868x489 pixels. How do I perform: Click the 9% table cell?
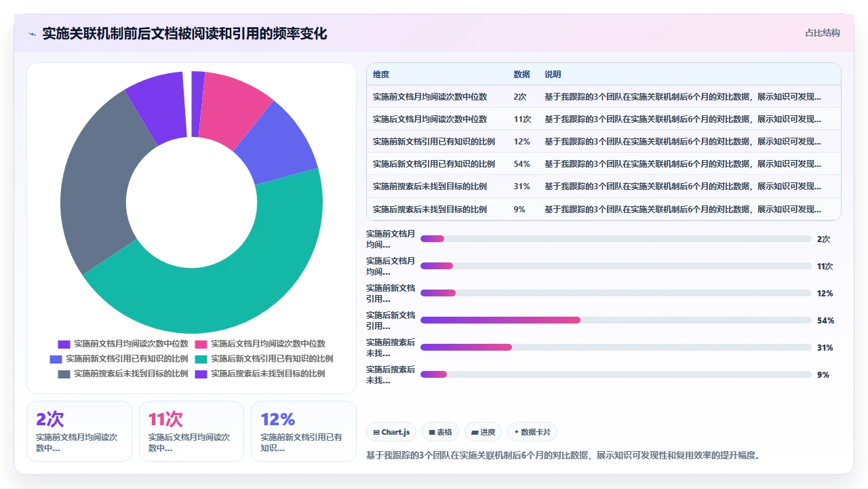tap(519, 209)
